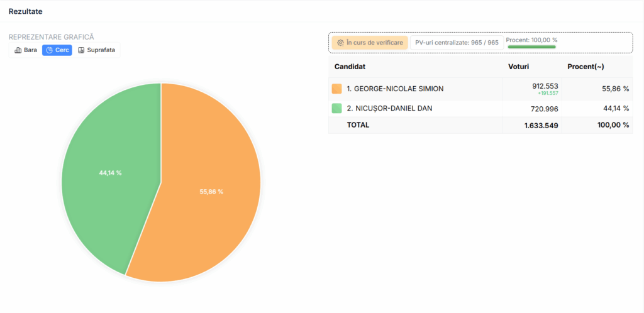Switch chart view to Bara
This screenshot has width=644, height=313.
[x=26, y=50]
